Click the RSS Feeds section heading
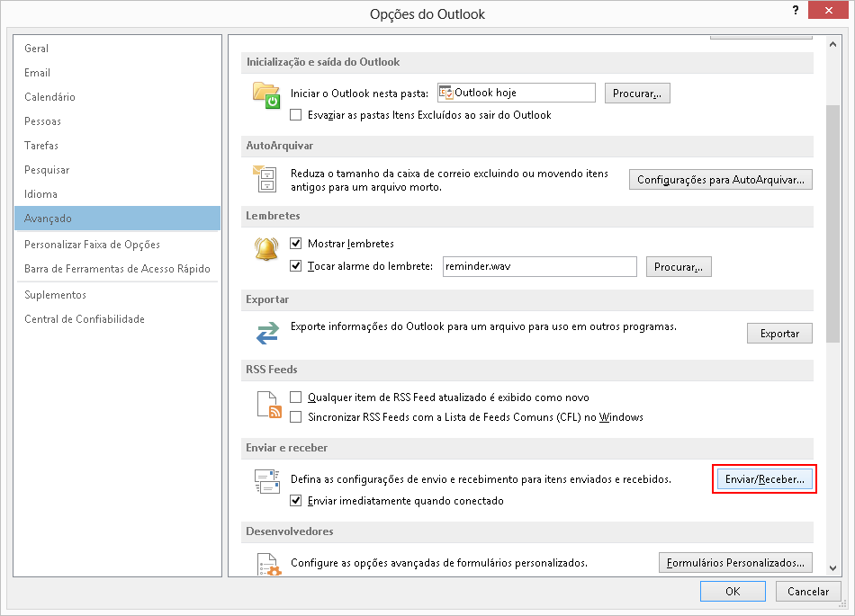The width and height of the screenshot is (855, 616). point(272,370)
